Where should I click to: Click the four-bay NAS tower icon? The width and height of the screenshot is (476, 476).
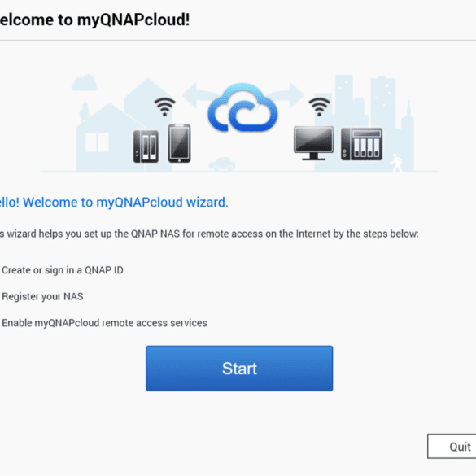(361, 144)
